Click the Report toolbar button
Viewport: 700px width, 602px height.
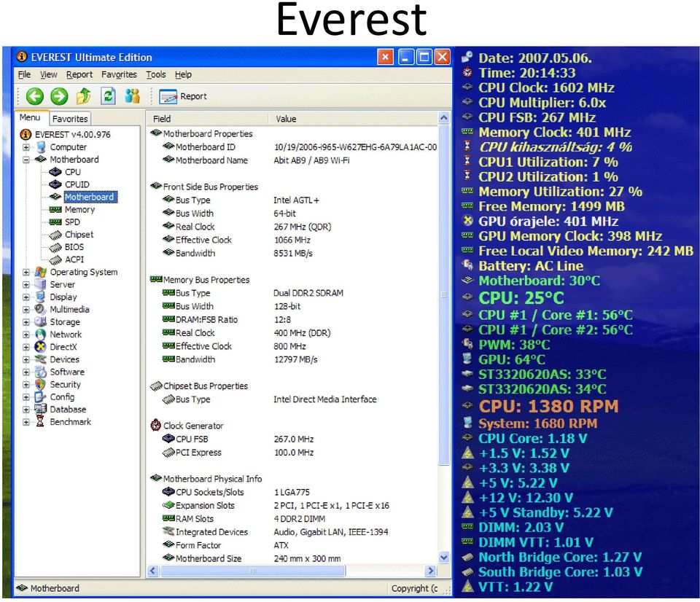click(x=184, y=96)
